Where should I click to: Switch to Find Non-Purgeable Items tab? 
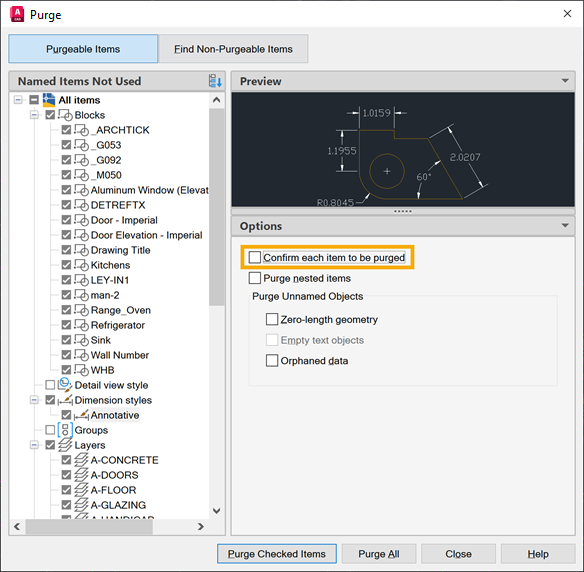pyautogui.click(x=233, y=49)
